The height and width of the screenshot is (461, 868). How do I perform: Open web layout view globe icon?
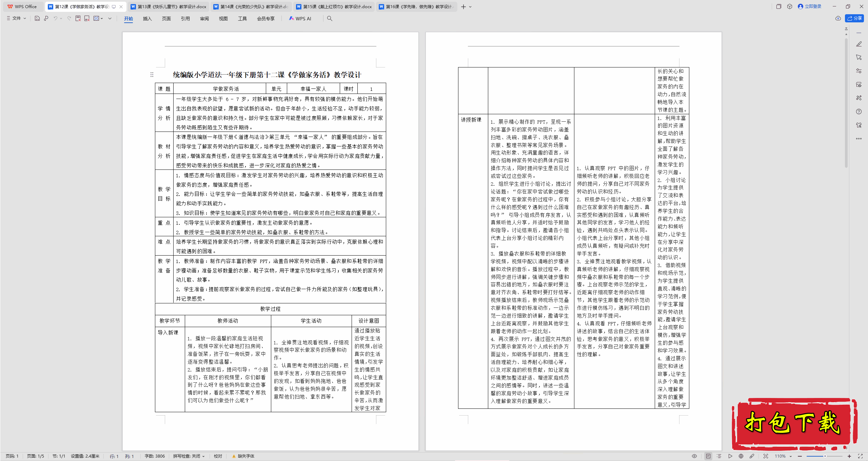click(x=741, y=456)
